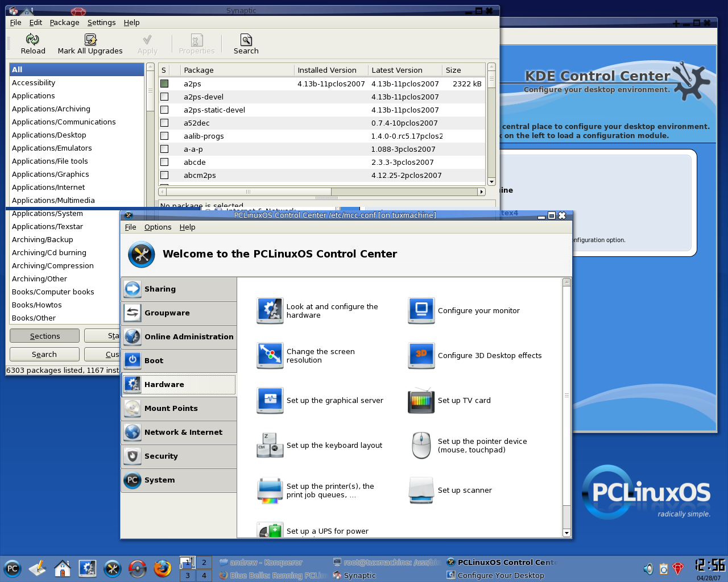Select Applications/Multimedia section
Image resolution: width=728 pixels, height=582 pixels.
click(x=77, y=200)
